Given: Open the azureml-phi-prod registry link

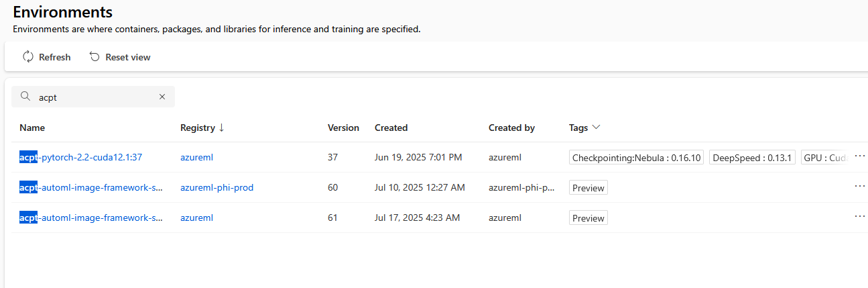Looking at the screenshot, I should [x=216, y=188].
